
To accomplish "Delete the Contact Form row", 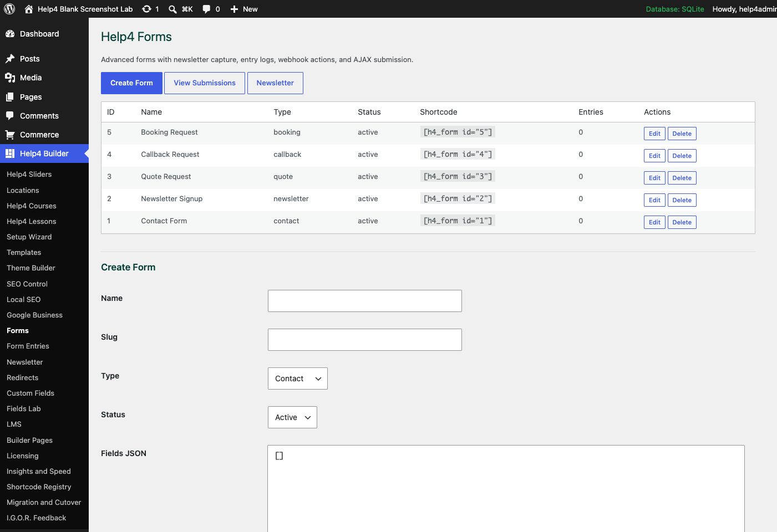I will pos(682,222).
